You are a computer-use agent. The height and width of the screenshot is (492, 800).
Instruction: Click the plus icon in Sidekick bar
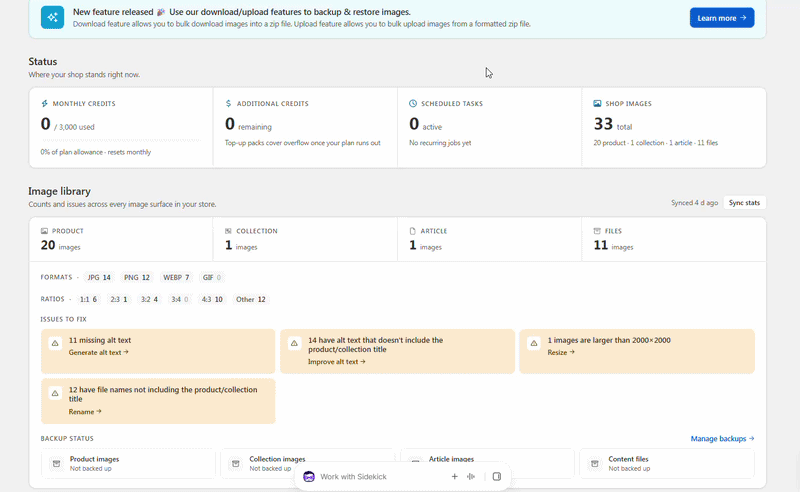click(x=454, y=477)
